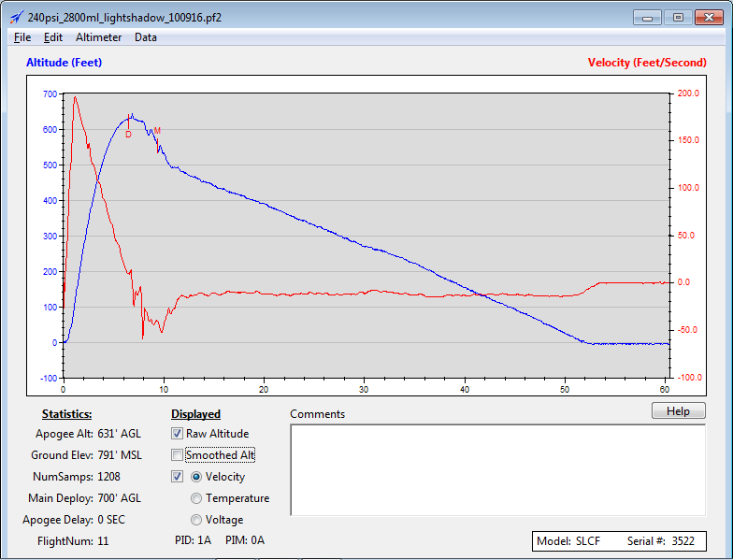Click the D drogue marker on graph
The image size is (733, 560).
point(129,135)
